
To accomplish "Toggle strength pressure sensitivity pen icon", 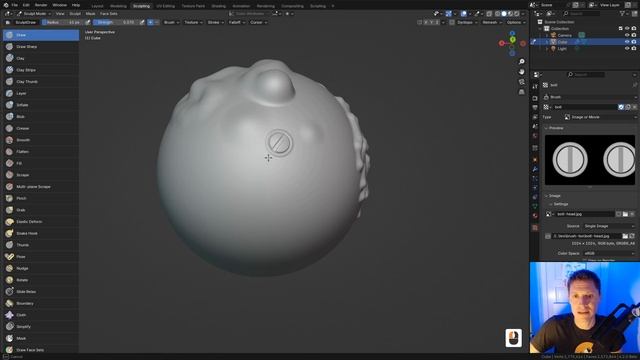I will (x=142, y=22).
